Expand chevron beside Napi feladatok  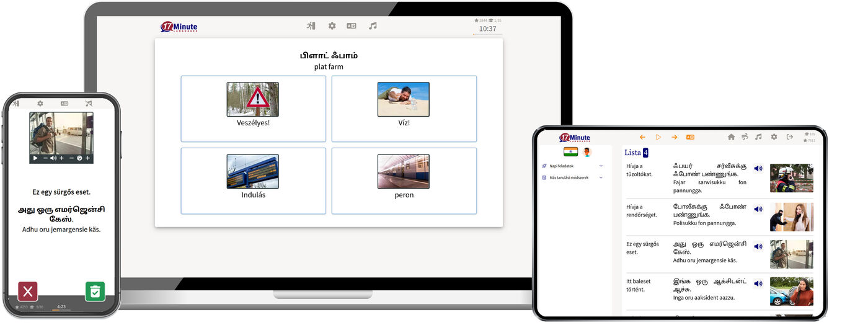pyautogui.click(x=601, y=166)
